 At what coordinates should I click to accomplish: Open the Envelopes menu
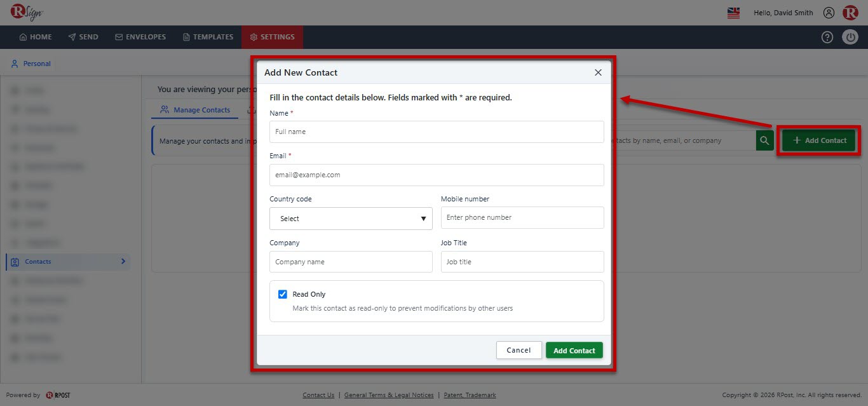[x=140, y=37]
